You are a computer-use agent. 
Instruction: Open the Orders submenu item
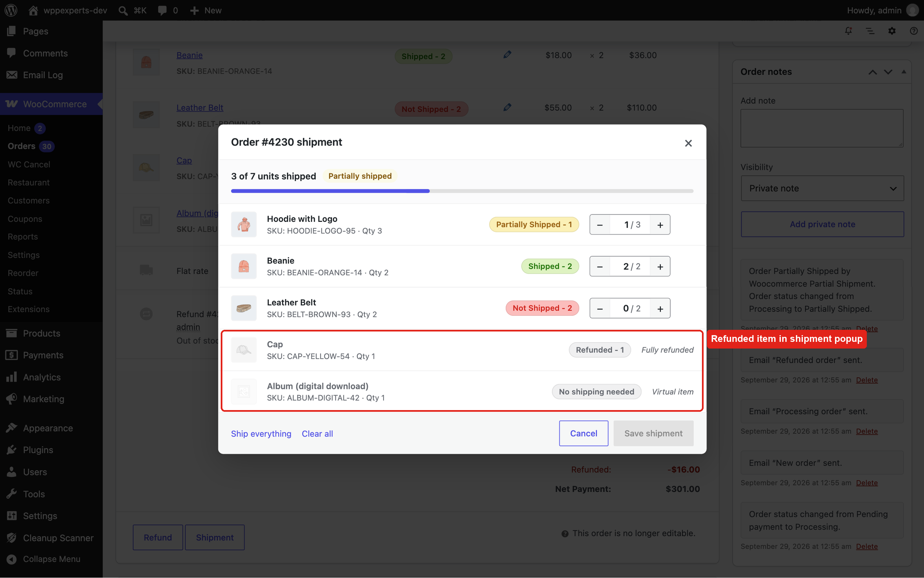point(21,146)
